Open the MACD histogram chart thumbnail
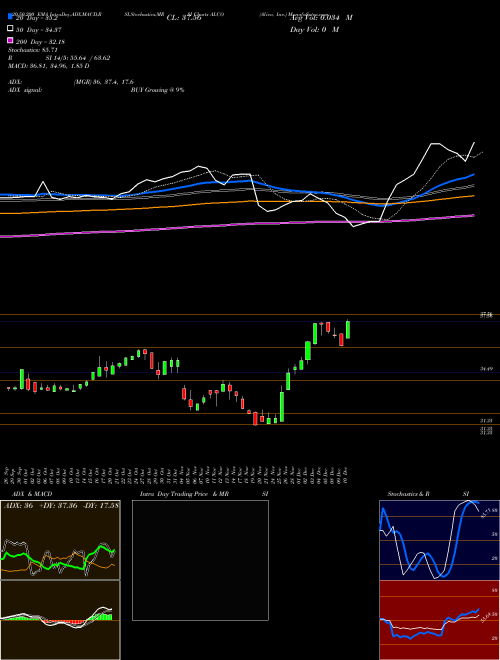This screenshot has width=500, height=660. point(60,620)
